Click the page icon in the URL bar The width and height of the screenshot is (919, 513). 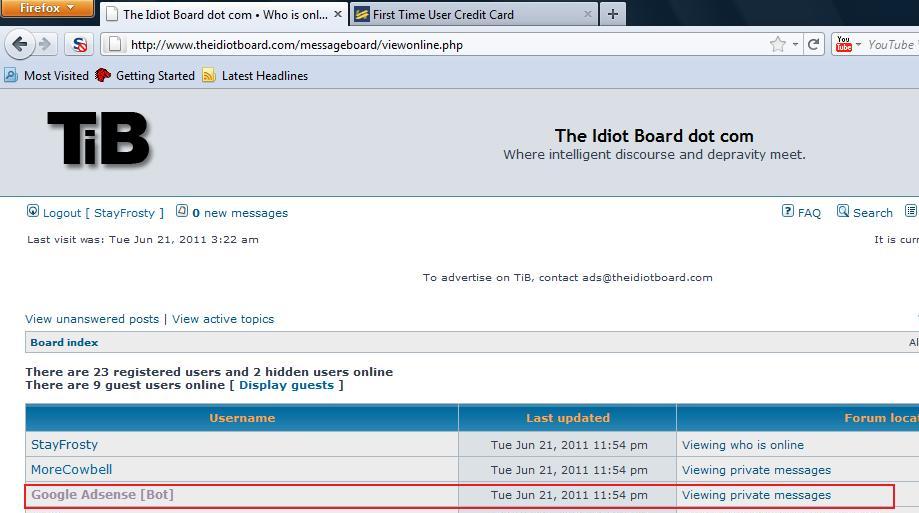115,45
